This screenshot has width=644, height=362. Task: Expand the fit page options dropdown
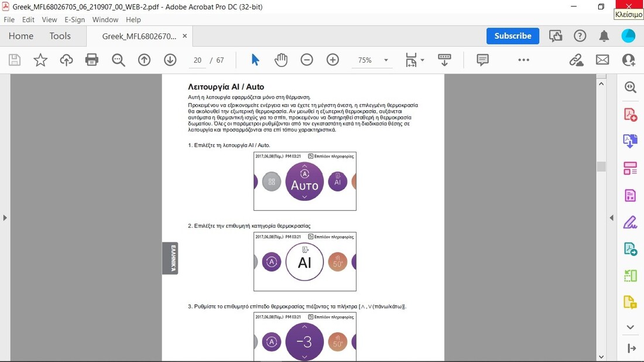(422, 60)
